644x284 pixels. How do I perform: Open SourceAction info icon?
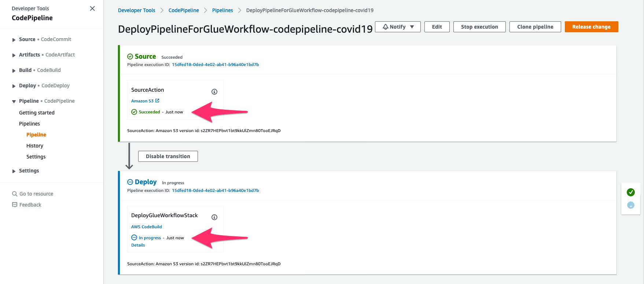pos(214,92)
